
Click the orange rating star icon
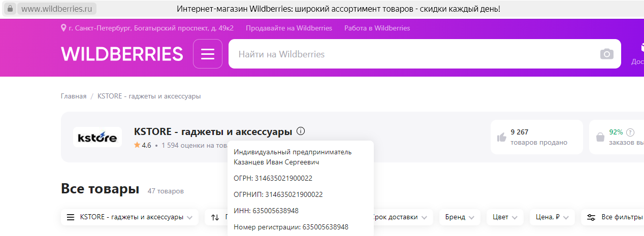click(x=137, y=145)
